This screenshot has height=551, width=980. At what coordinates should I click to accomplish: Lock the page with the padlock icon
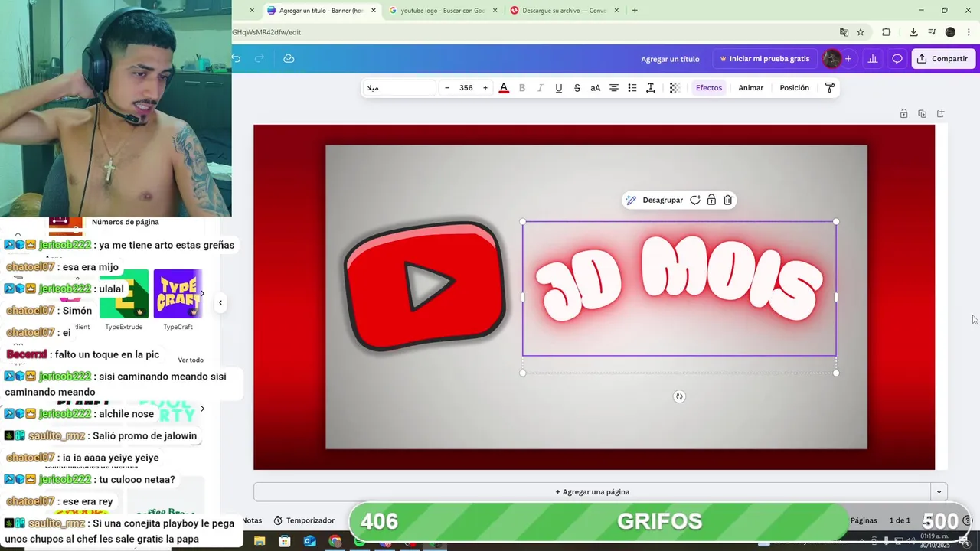click(903, 113)
